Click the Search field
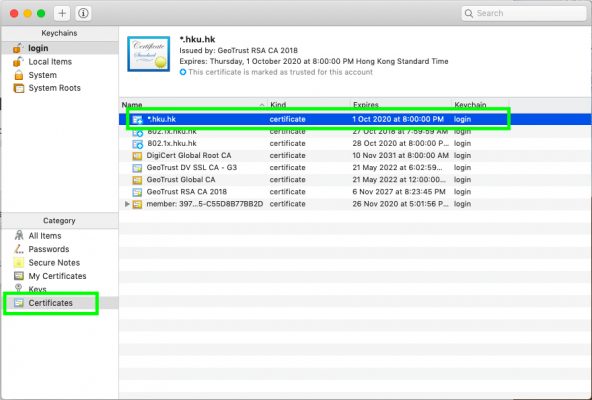 click(524, 13)
